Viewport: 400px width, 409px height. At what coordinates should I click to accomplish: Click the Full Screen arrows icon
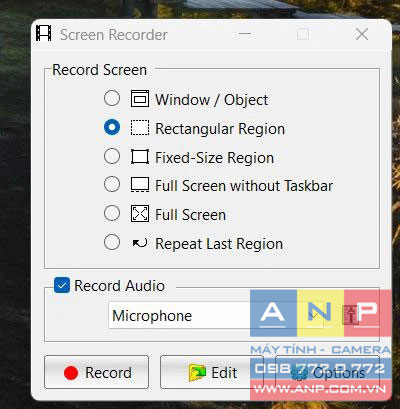[x=140, y=214]
